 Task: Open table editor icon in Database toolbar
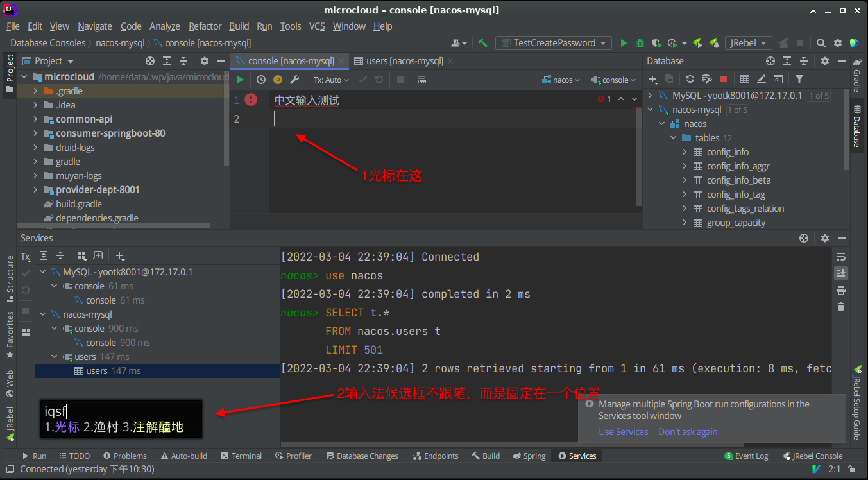click(744, 79)
